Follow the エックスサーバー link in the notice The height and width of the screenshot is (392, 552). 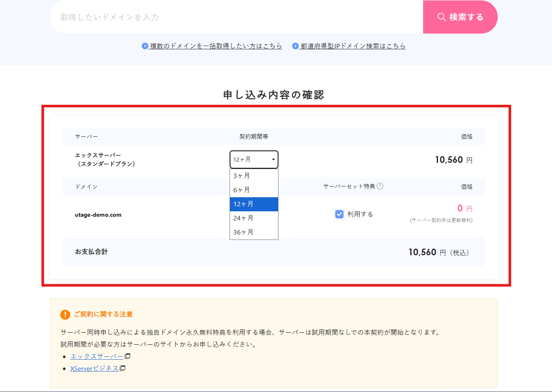click(x=97, y=356)
